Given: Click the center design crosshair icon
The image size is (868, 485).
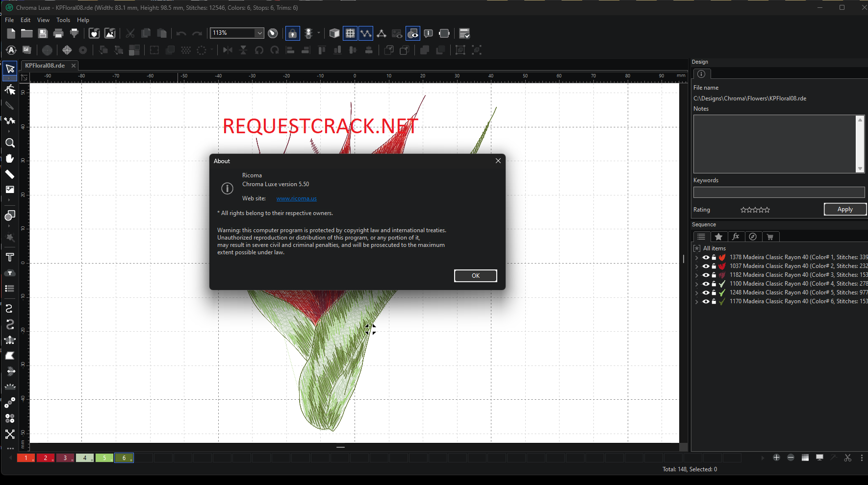Looking at the screenshot, I should tap(67, 50).
